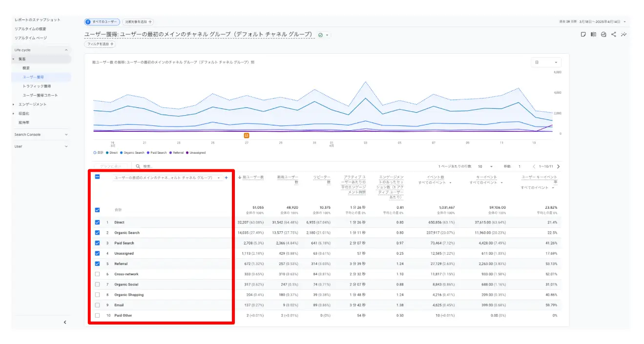The image size is (644, 344).
Task: Open キーイベント すべてのイベント dropdown
Action: click(486, 182)
